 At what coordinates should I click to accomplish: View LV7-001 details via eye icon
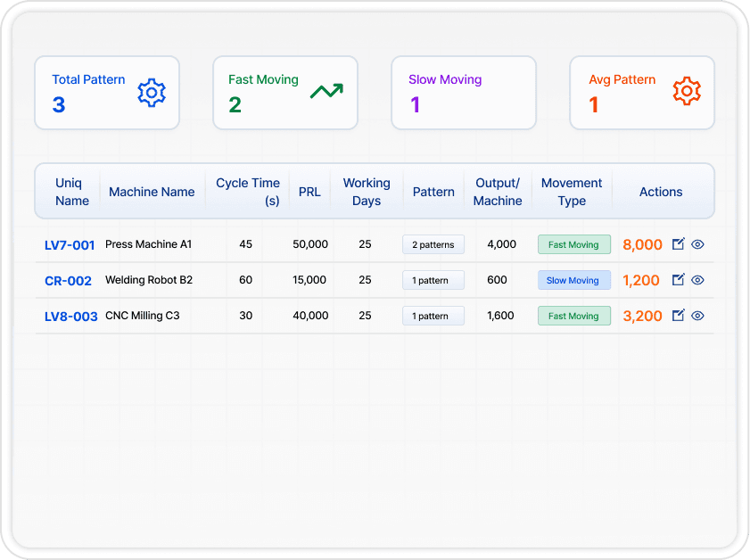click(698, 244)
